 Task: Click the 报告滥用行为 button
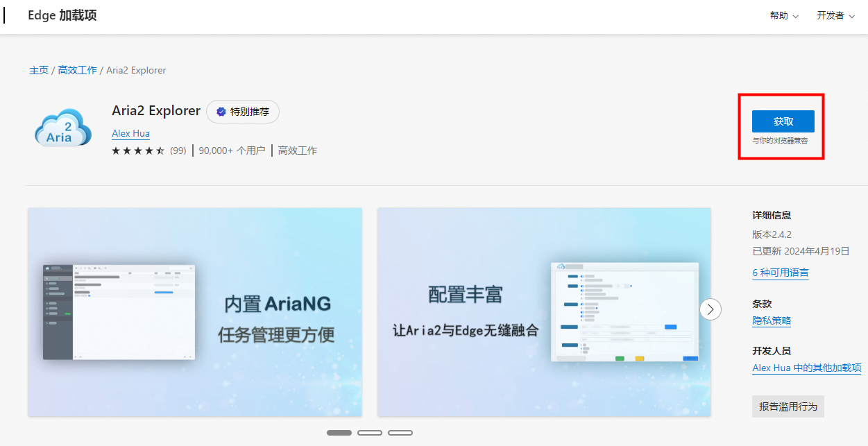[788, 406]
